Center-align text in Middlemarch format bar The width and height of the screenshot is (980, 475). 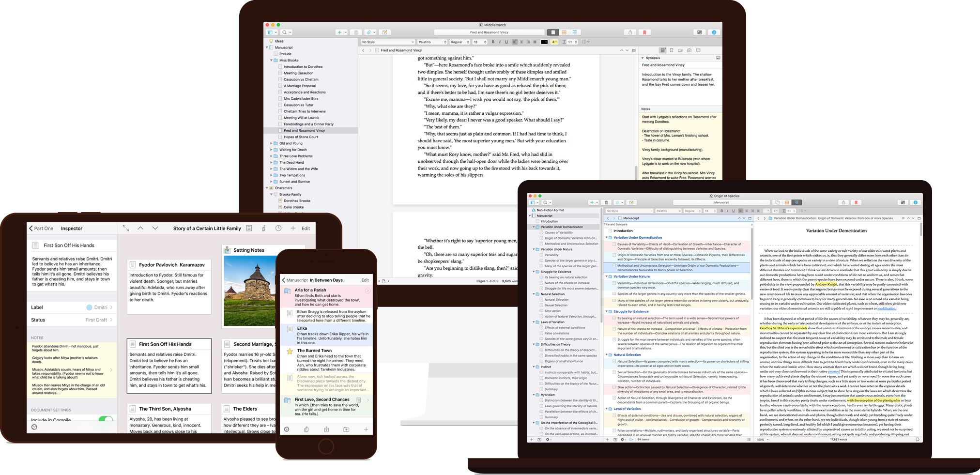521,42
